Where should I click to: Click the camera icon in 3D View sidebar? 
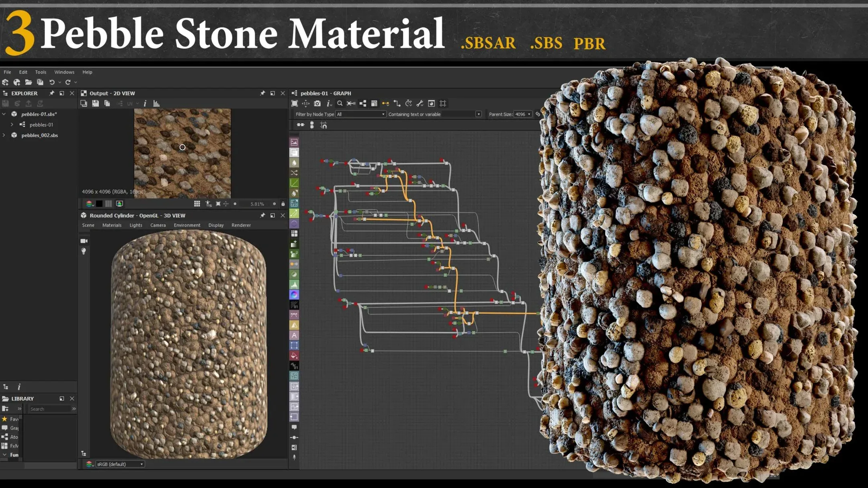pyautogui.click(x=84, y=241)
